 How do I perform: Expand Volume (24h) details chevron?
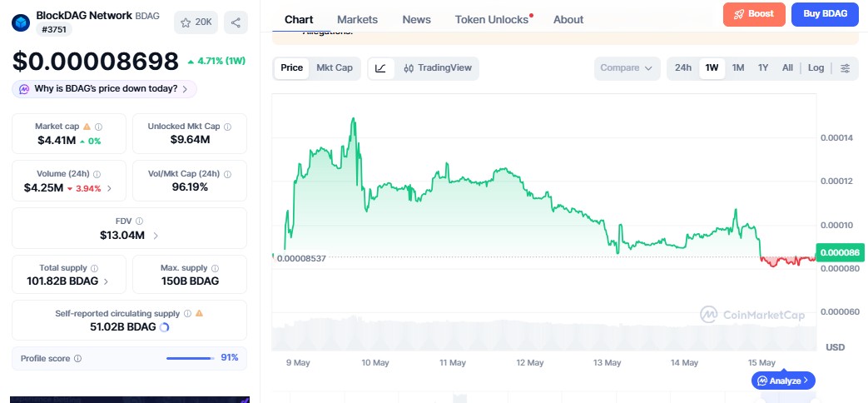pyautogui.click(x=109, y=188)
